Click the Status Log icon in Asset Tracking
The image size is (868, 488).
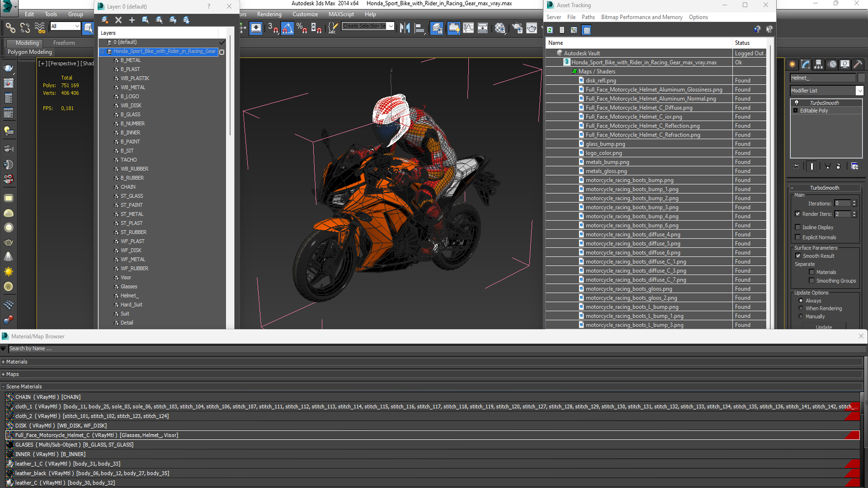click(x=562, y=30)
